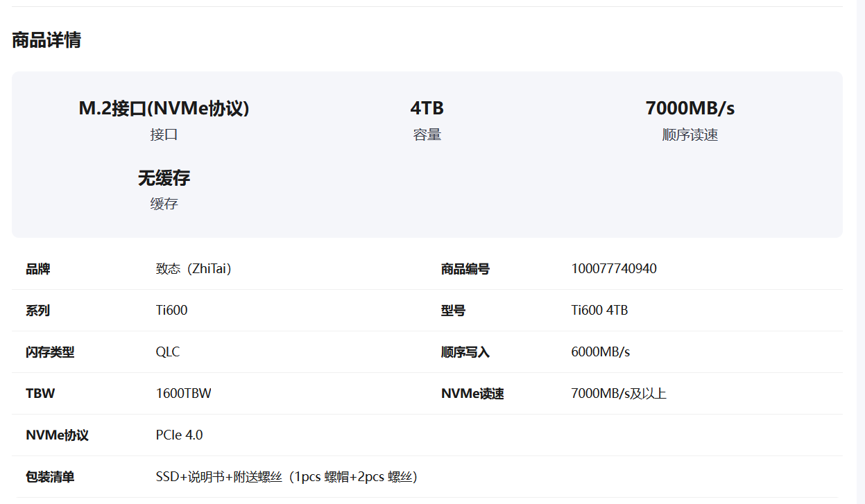865x504 pixels.
Task: Click the PCIe 4.0 protocol value
Action: point(179,435)
